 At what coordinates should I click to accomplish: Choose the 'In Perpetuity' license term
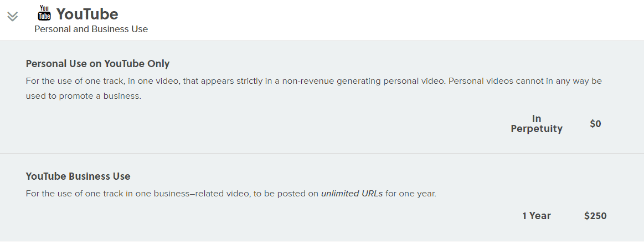[536, 124]
